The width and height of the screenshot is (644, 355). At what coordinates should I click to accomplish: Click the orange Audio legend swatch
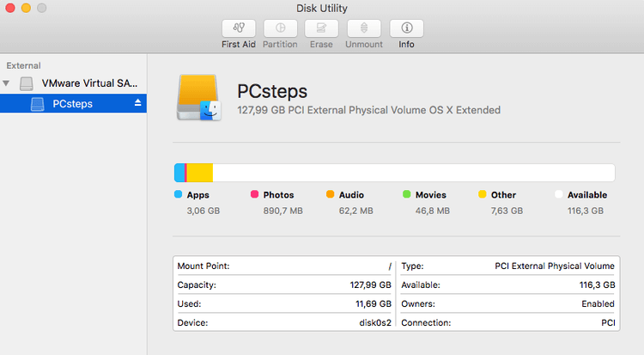330,195
